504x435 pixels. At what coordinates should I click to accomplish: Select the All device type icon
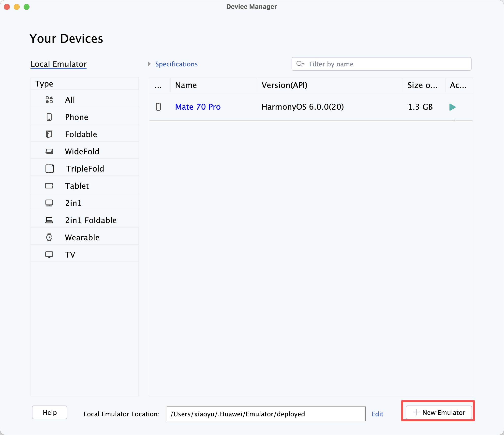point(49,100)
